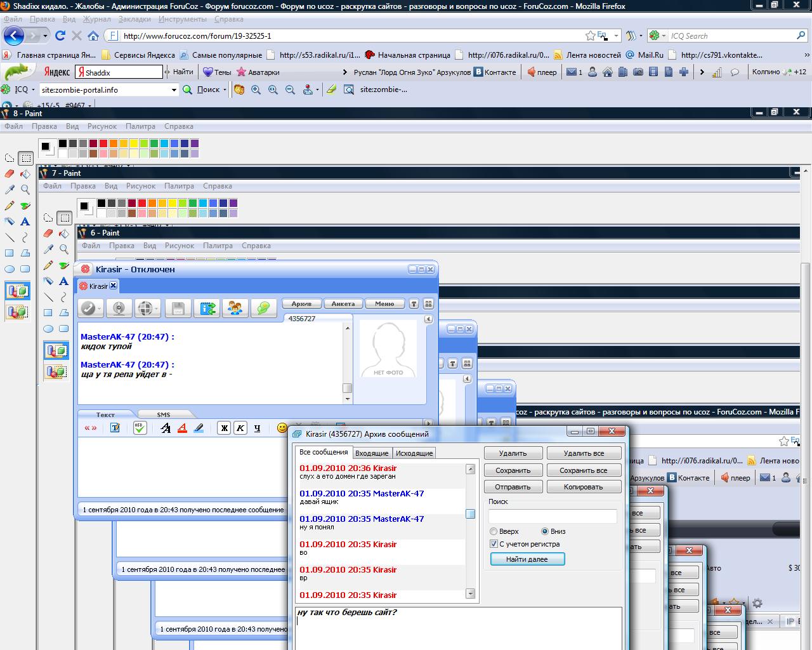The width and height of the screenshot is (812, 650).
Task: Click the webcam icon in the Kirasir chat
Action: (x=118, y=308)
